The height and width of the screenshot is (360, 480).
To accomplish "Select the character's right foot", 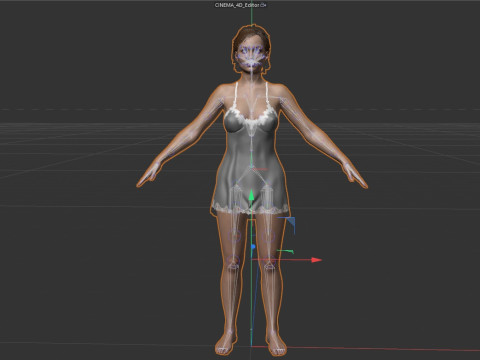I will (x=225, y=344).
